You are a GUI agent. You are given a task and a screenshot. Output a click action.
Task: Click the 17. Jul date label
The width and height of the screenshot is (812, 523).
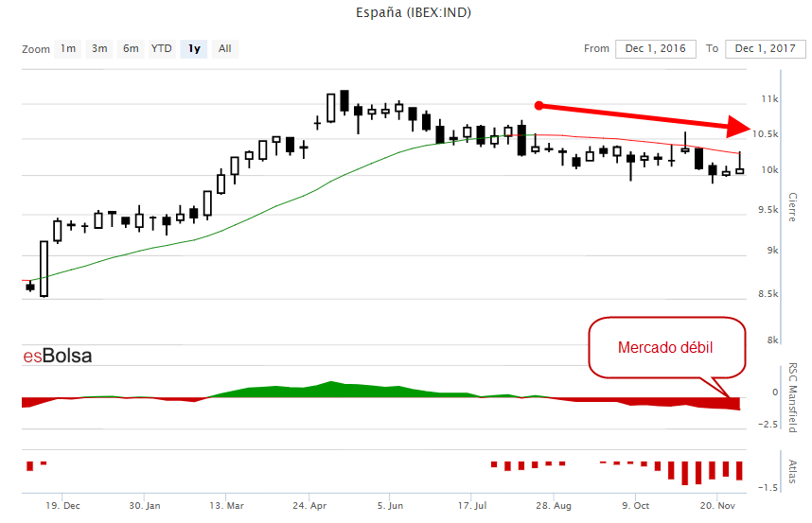[471, 505]
